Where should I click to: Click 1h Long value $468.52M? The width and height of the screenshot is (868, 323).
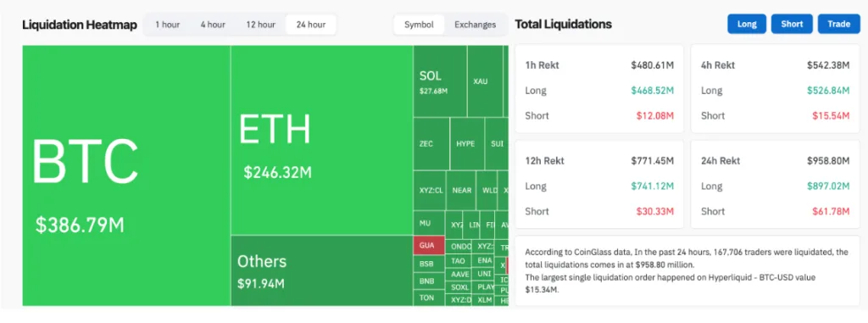[x=652, y=91]
